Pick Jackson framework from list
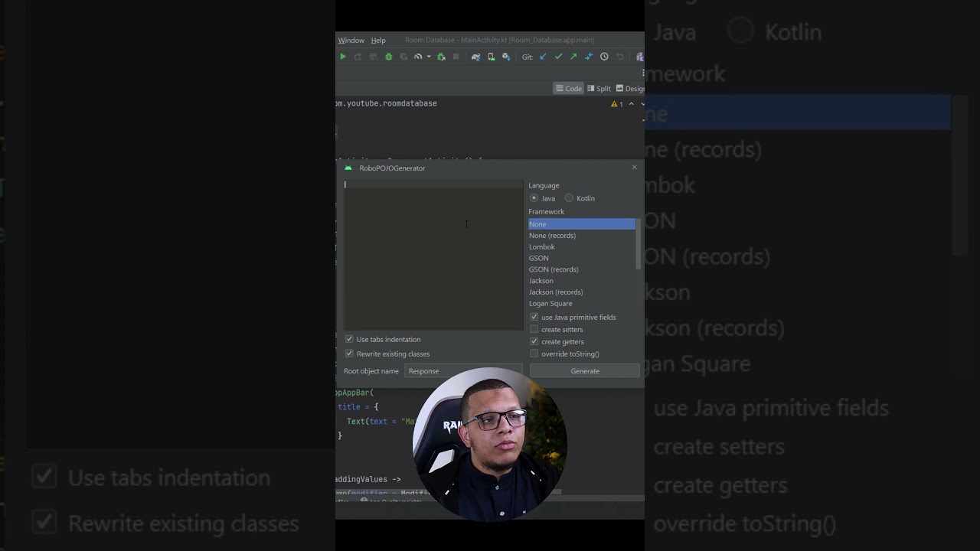980x551 pixels. pyautogui.click(x=582, y=281)
